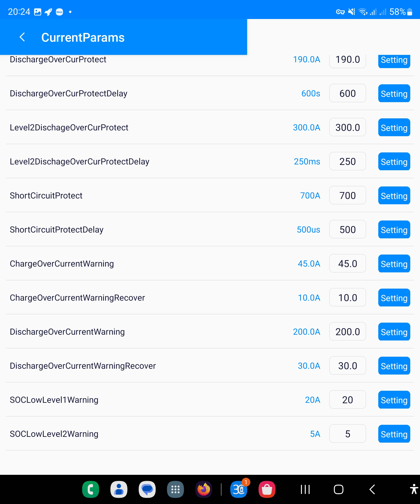Open the Messages app in the dock
The image size is (420, 504).
click(147, 489)
